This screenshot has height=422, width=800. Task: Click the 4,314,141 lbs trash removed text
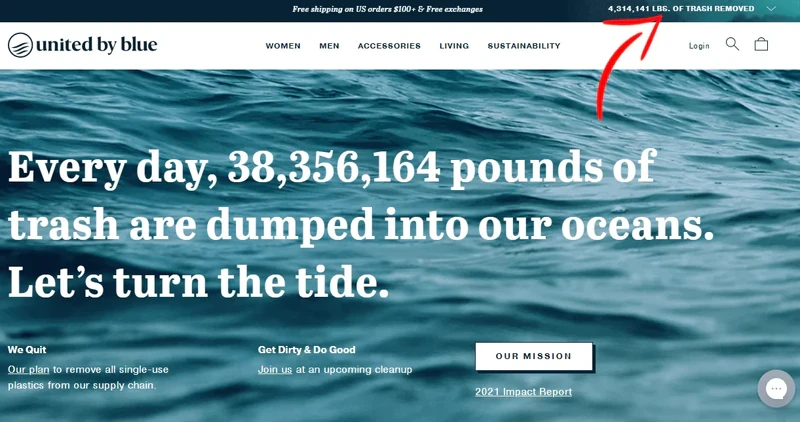click(x=681, y=9)
